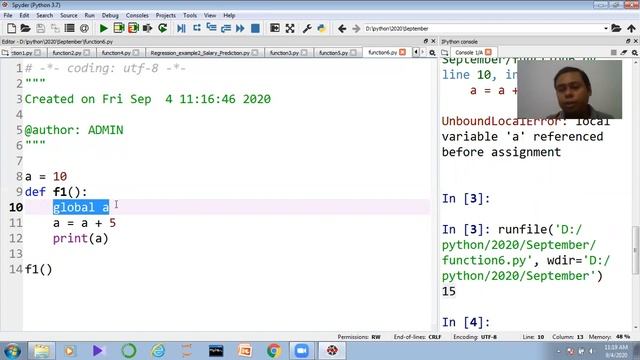Image resolution: width=640 pixels, height=360 pixels.
Task: Clear the console with the eraser icon
Action: tap(624, 53)
